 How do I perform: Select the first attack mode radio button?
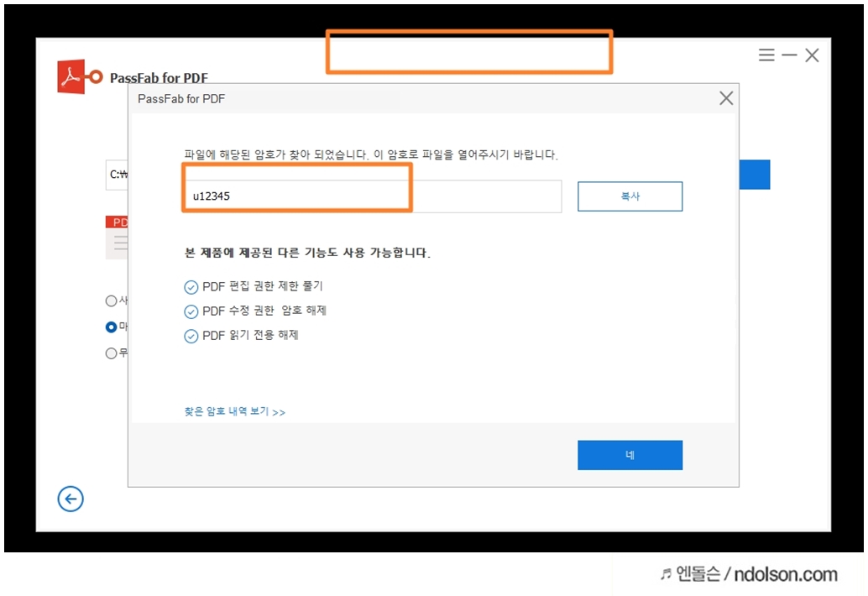112,301
